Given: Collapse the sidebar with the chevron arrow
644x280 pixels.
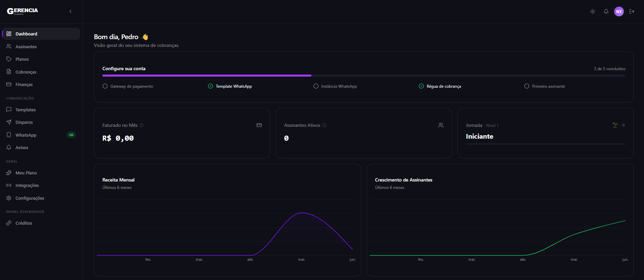Looking at the screenshot, I should click(x=70, y=11).
